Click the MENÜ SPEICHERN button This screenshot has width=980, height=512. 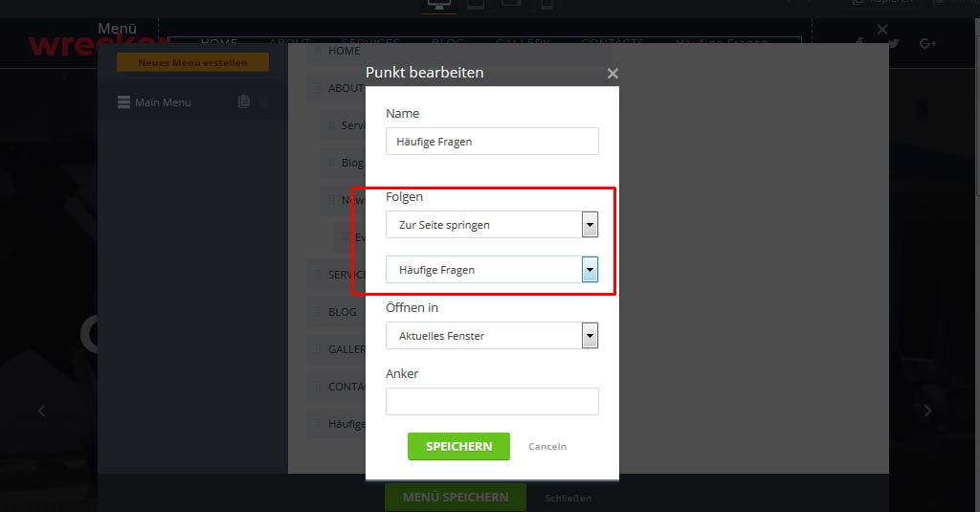click(455, 498)
